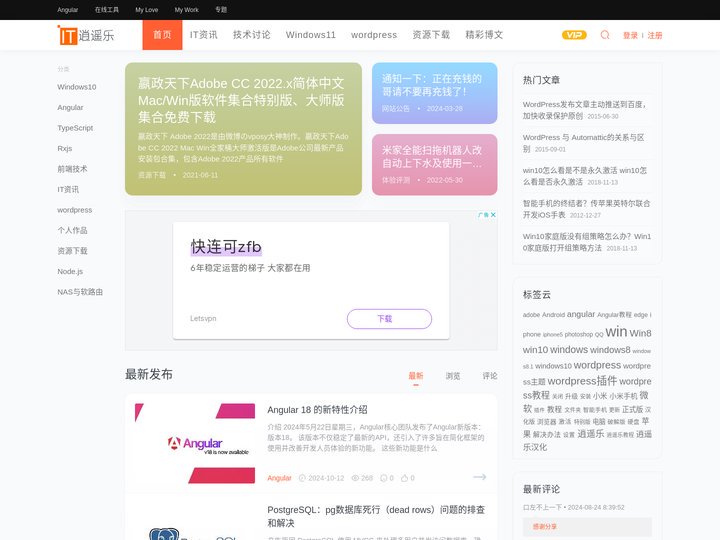
Task: Click the wordpress插件 tag in tag cloud
Action: pos(582,381)
